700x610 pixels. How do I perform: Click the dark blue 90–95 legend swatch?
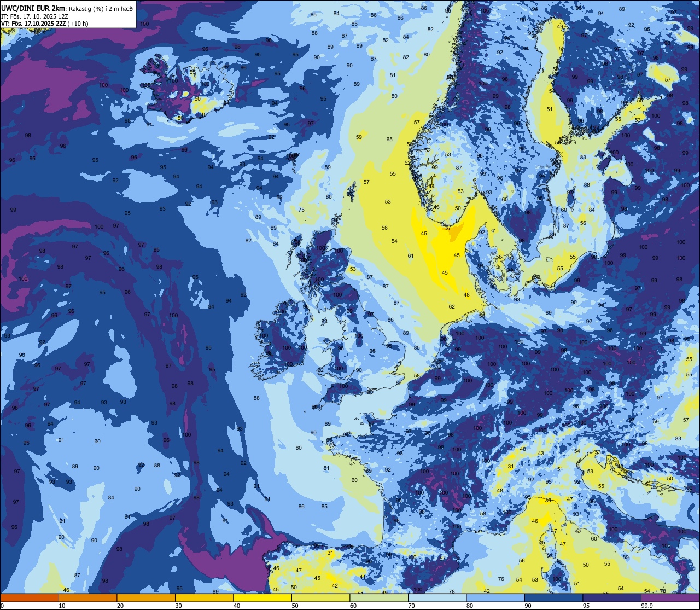point(553,598)
